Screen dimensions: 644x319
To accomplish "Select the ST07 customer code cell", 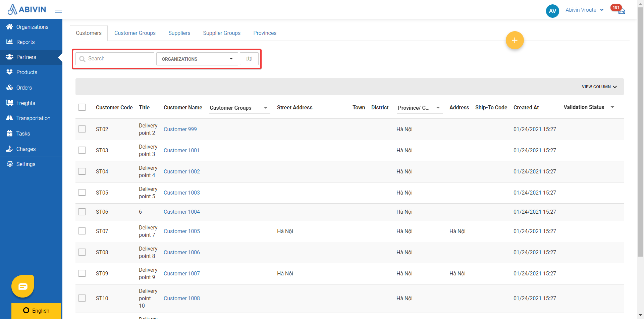I will 102,231.
